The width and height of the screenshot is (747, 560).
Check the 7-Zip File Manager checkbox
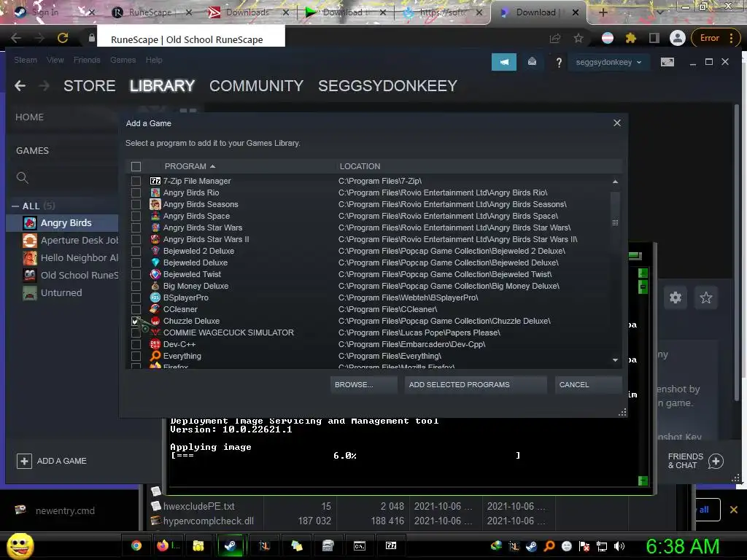tap(136, 181)
